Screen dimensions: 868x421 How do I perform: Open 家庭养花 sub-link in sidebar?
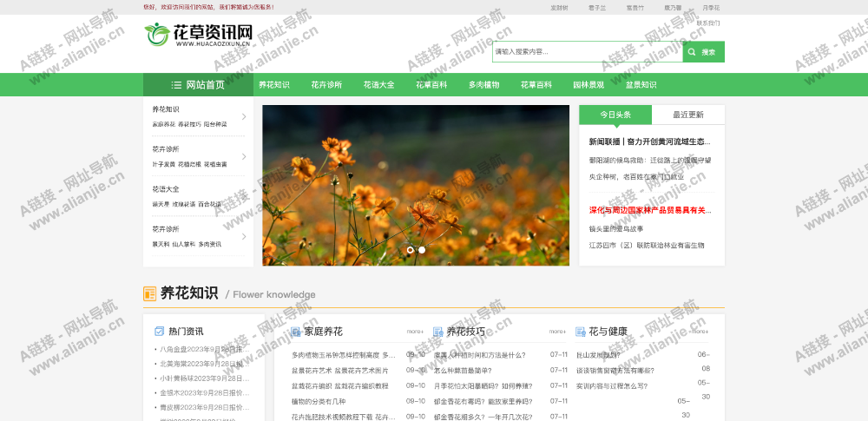163,125
